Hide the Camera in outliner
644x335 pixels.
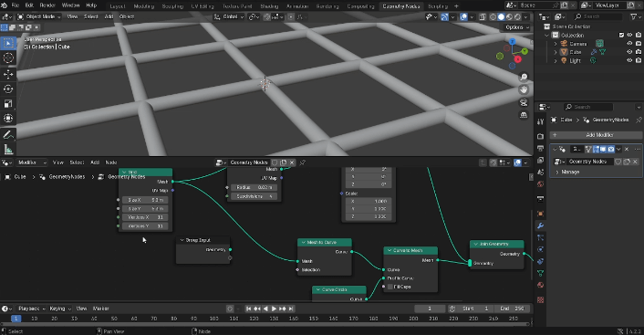[x=629, y=44]
